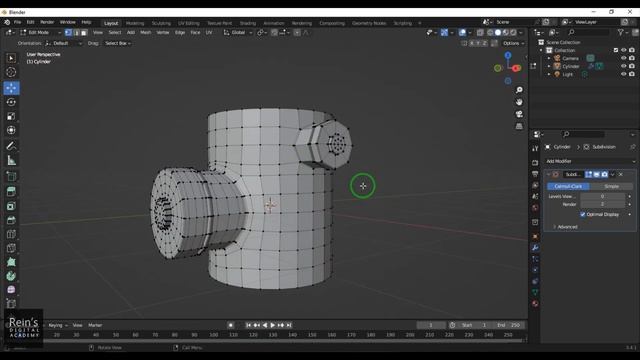Select the Annotate tool
This screenshot has width=640, height=360.
coord(11,146)
